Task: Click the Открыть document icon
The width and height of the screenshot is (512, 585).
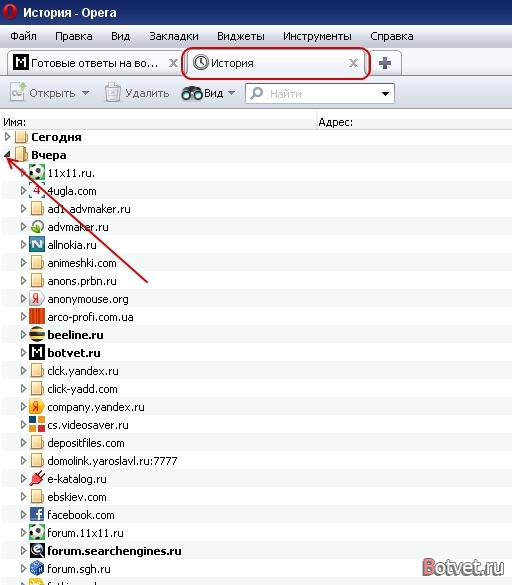Action: [x=18, y=92]
